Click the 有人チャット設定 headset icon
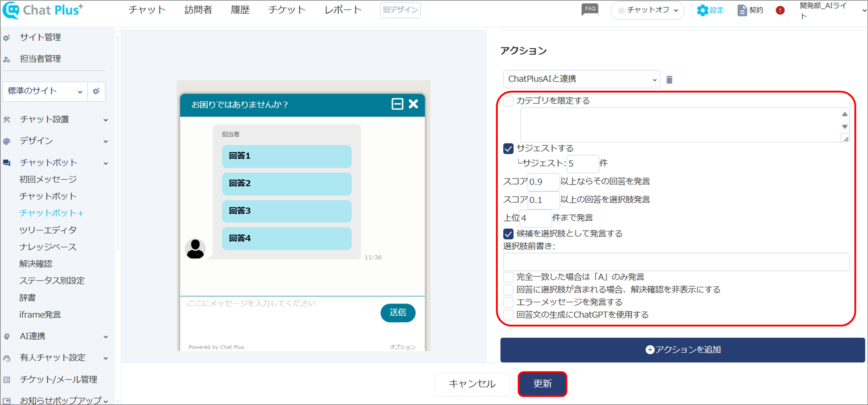Screen dimensions: 868x405 tap(7, 358)
